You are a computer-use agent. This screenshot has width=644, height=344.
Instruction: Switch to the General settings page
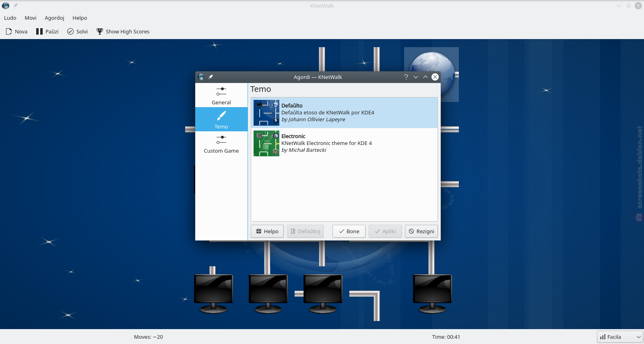(221, 95)
